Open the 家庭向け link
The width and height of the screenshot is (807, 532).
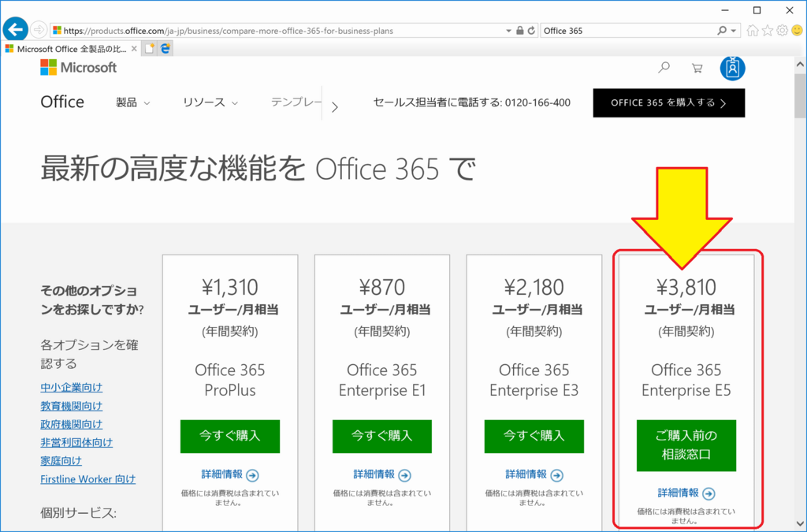click(x=61, y=460)
